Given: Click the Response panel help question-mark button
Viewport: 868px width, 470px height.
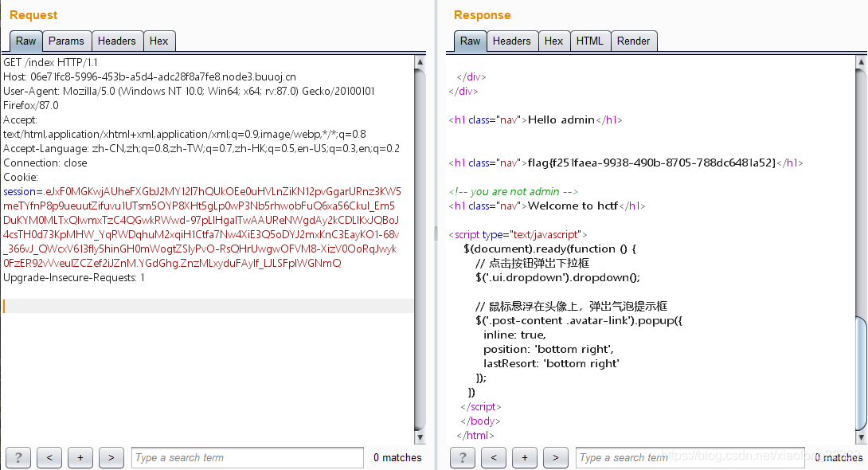Looking at the screenshot, I should tap(463, 458).
